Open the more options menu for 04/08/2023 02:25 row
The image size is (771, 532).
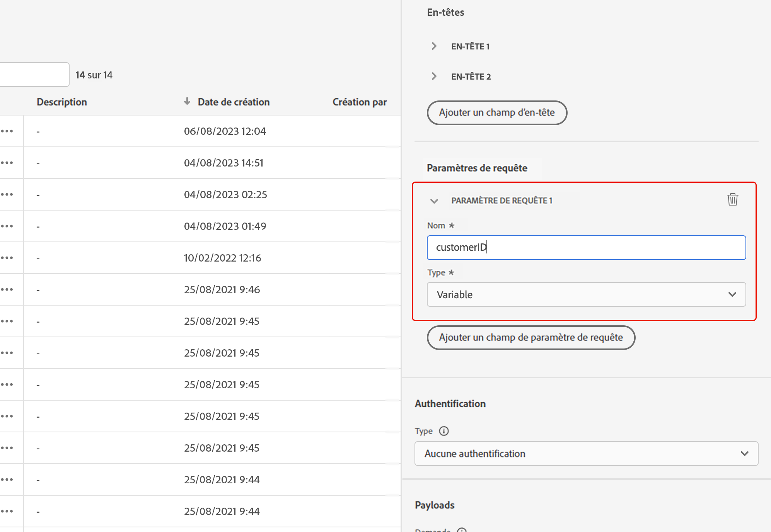coord(7,195)
